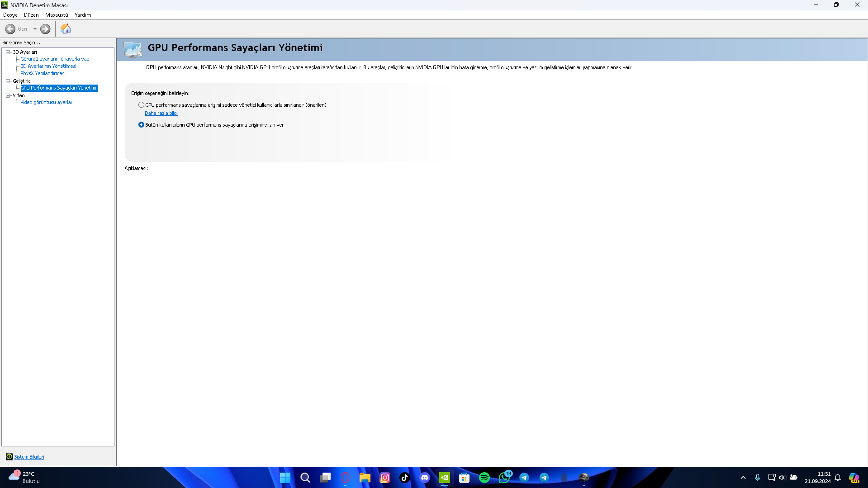Open Video görüntüsü ayarları page
Screen dimensions: 868x488
click(x=47, y=102)
